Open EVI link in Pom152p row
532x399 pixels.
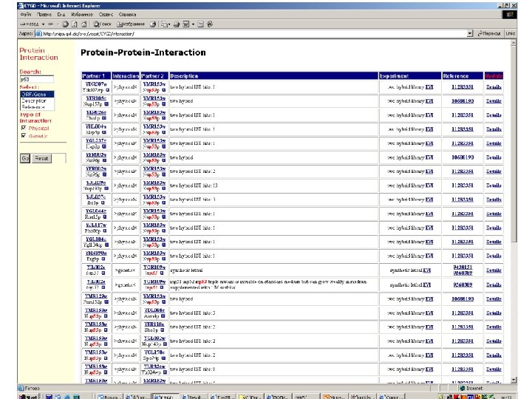(x=429, y=299)
